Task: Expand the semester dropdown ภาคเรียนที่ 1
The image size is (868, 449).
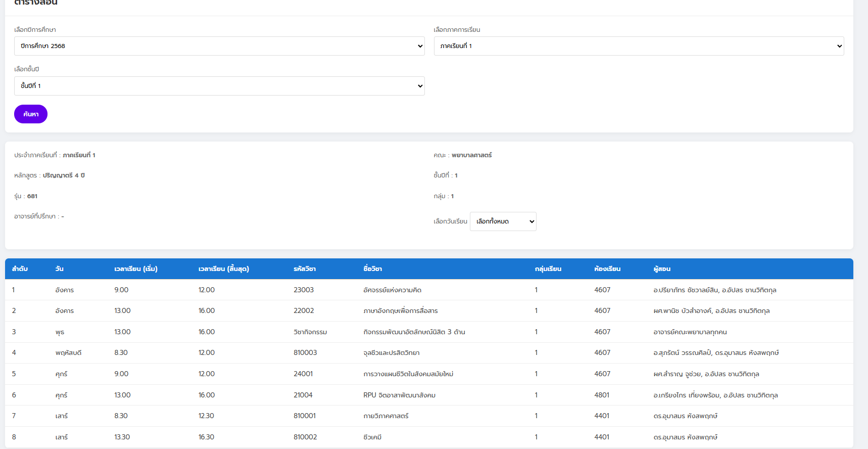Action: click(638, 46)
